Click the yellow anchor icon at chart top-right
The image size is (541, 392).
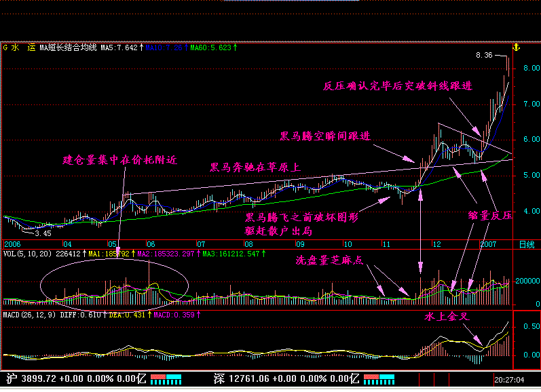516,47
